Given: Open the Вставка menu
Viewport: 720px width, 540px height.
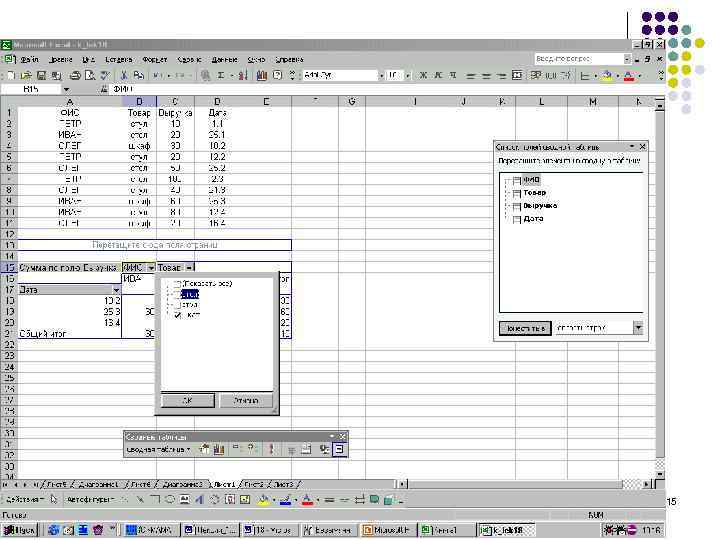Looking at the screenshot, I should pos(118,59).
